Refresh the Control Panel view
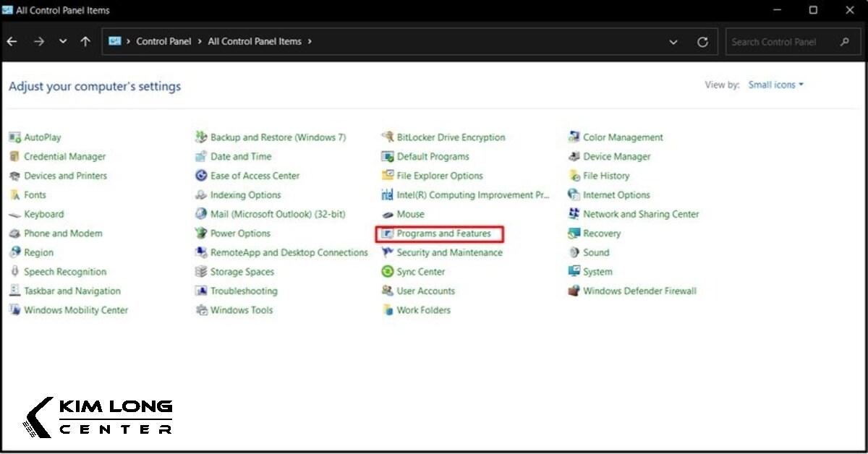 pyautogui.click(x=702, y=42)
